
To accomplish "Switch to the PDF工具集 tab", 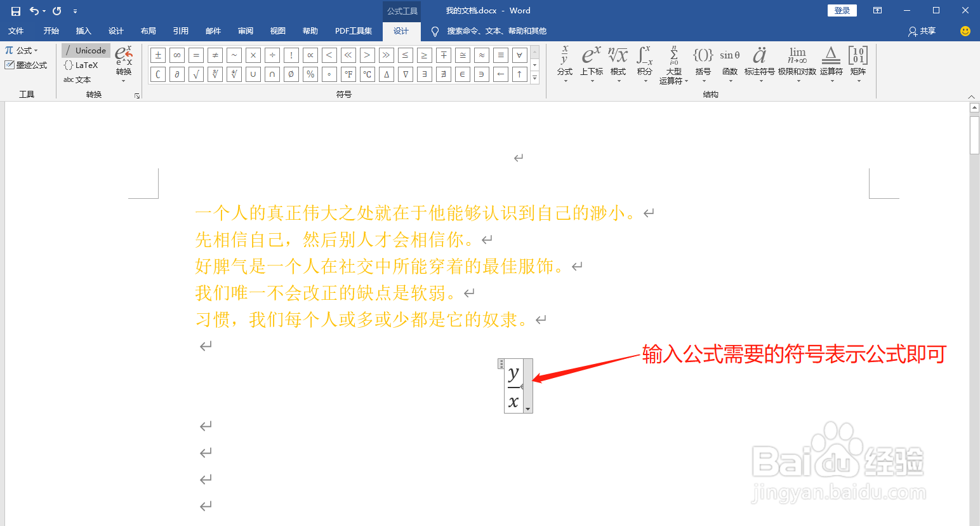I will tap(354, 30).
